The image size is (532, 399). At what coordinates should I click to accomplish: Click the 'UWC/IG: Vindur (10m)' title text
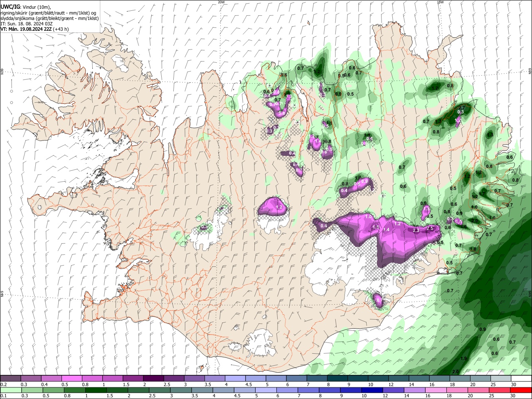(25, 7)
